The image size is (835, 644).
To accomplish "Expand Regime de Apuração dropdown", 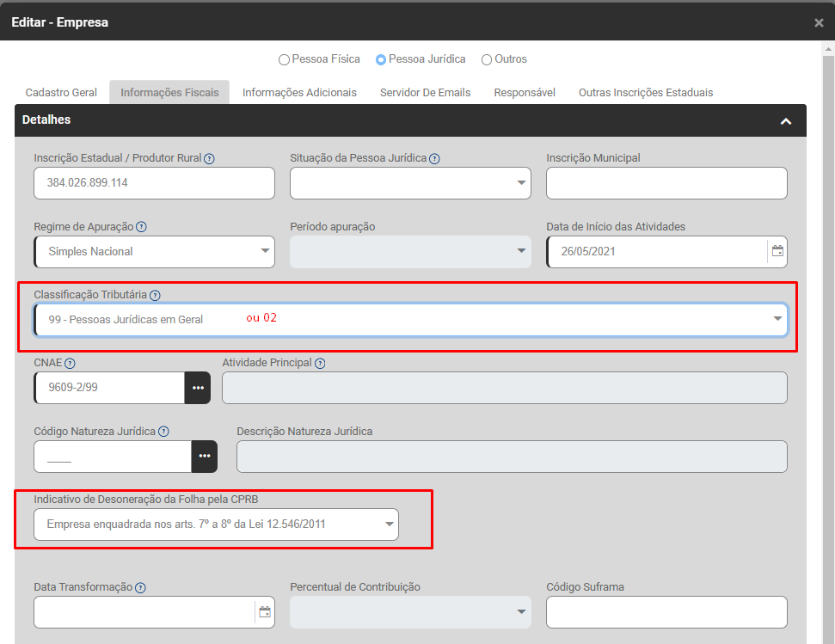I will pos(155,252).
